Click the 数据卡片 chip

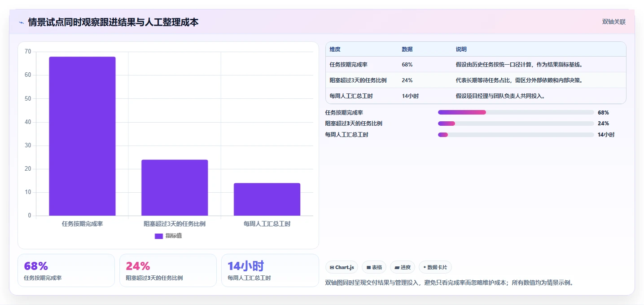(x=435, y=267)
